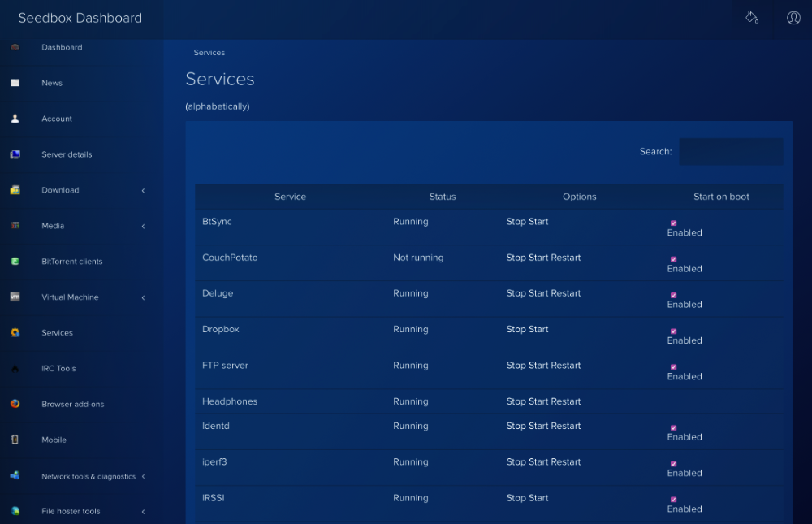Click the BitTorrent clients icon

point(15,262)
